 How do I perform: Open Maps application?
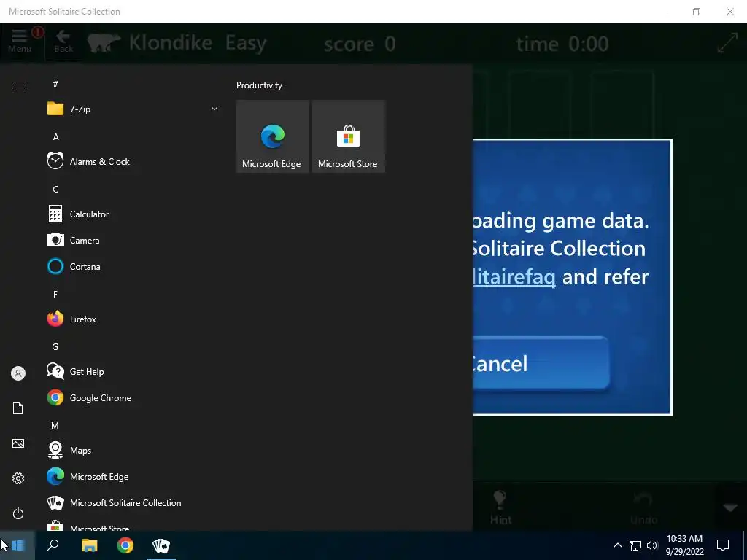click(133, 451)
